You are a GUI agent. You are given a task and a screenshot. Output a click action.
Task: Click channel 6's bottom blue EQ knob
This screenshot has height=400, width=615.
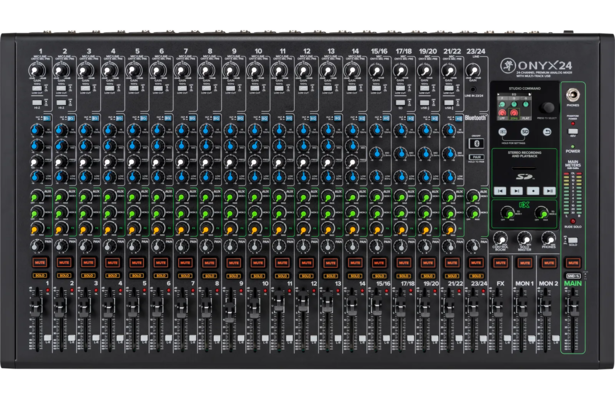tap(158, 177)
